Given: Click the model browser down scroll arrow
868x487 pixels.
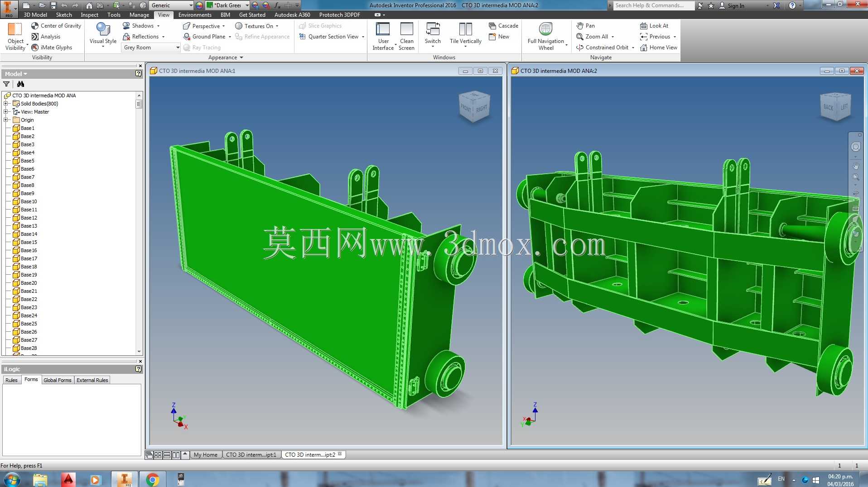Looking at the screenshot, I should click(139, 351).
